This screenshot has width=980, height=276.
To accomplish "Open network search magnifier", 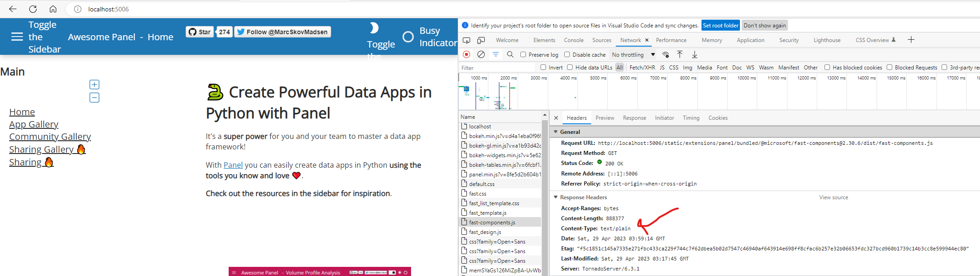I will [510, 54].
